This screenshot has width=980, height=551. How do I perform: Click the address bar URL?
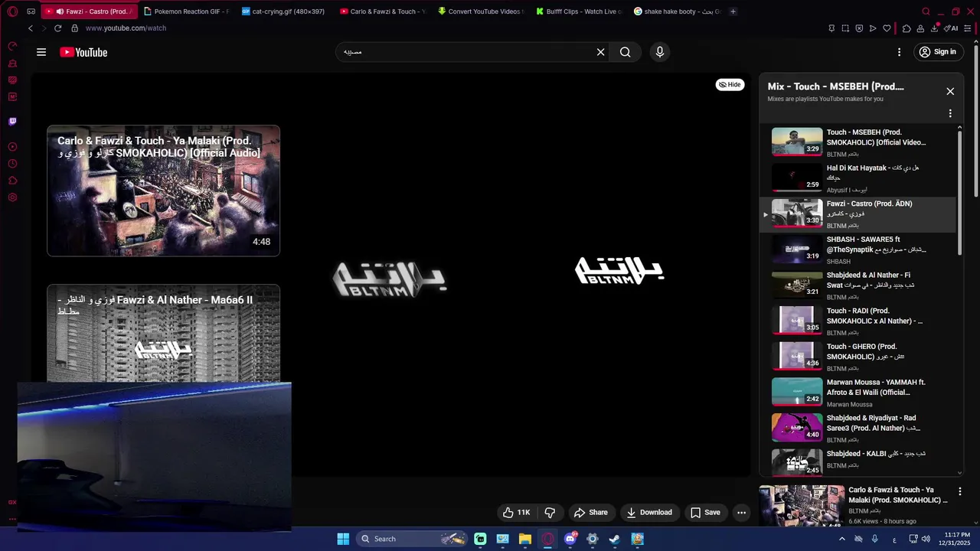[126, 28]
